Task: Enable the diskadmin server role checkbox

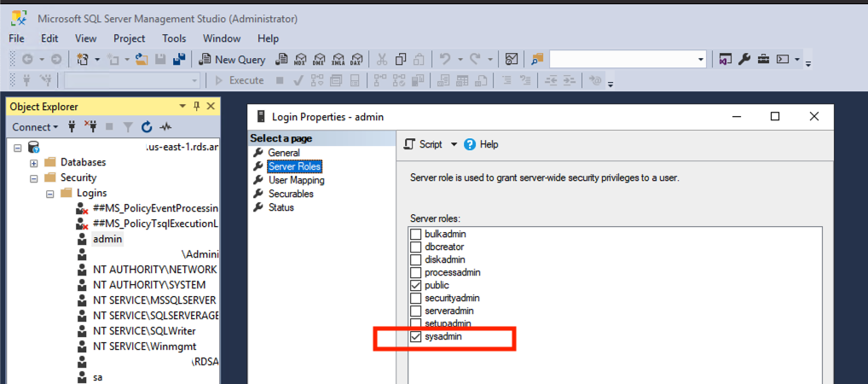Action: point(416,259)
